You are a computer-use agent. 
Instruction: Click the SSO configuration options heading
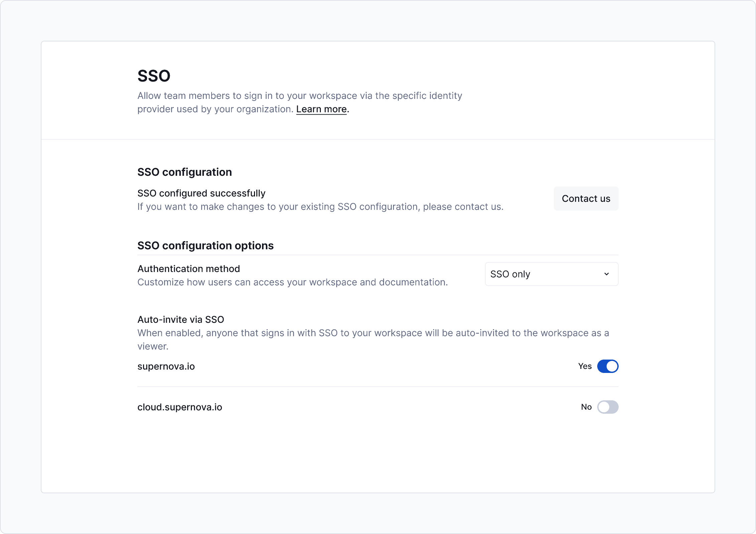coord(206,245)
